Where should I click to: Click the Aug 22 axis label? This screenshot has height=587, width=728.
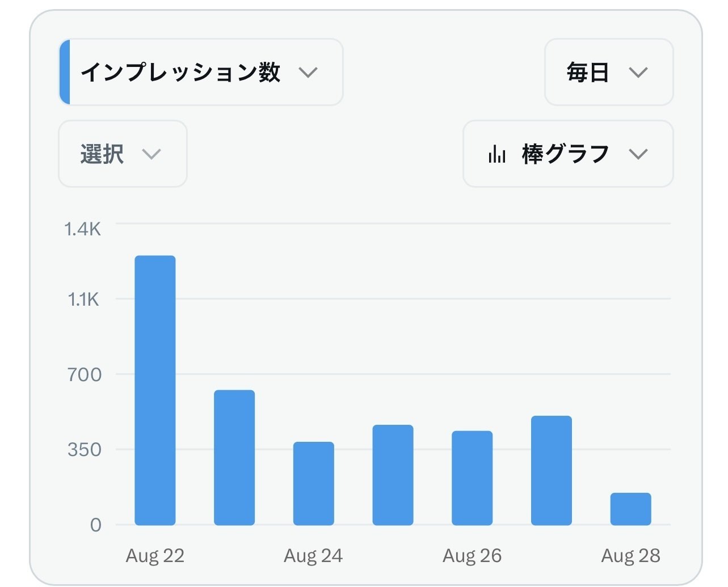click(x=154, y=555)
